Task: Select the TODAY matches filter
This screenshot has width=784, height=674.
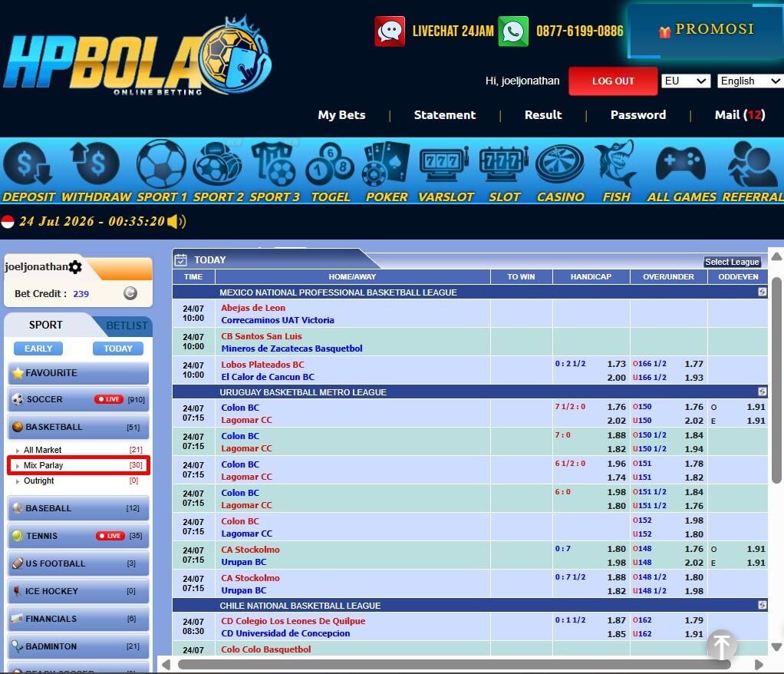Action: [118, 349]
